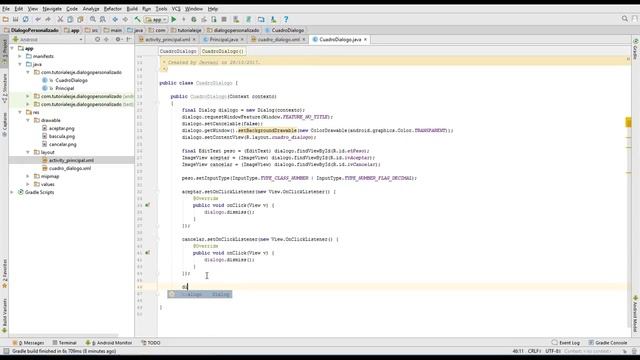The image size is (640, 360).
Task: Open the File menu
Action: click(x=6, y=9)
